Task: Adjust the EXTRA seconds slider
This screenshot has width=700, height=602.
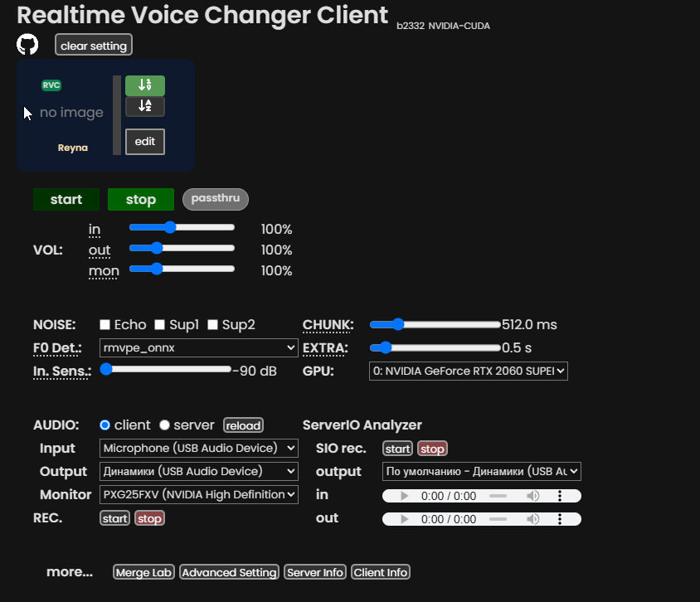Action: coord(435,347)
